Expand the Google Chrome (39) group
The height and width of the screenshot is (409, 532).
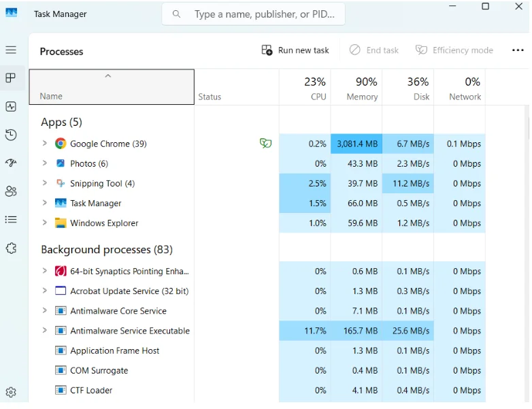(x=44, y=143)
